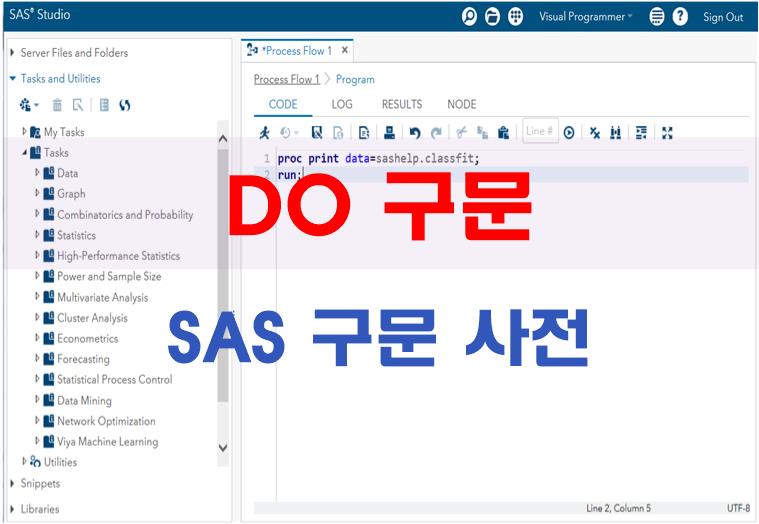Click the Program breadcrumb label

(355, 79)
